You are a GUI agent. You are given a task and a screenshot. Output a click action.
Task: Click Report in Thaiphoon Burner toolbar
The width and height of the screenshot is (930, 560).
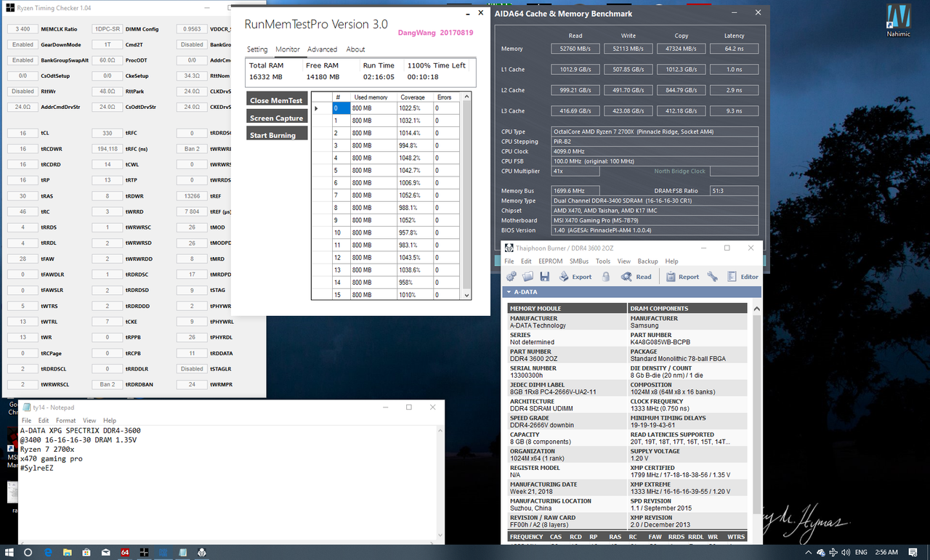point(682,277)
